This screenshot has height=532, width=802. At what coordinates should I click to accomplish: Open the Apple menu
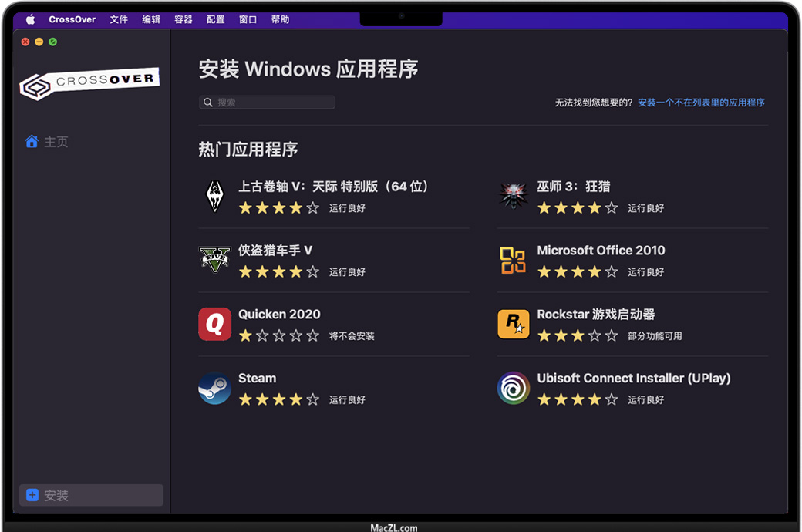point(31,19)
